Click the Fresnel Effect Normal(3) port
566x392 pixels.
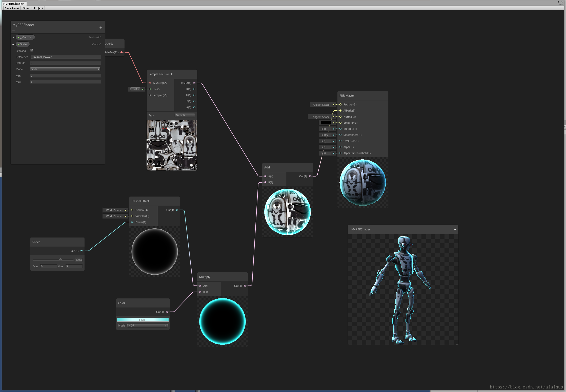coord(132,210)
